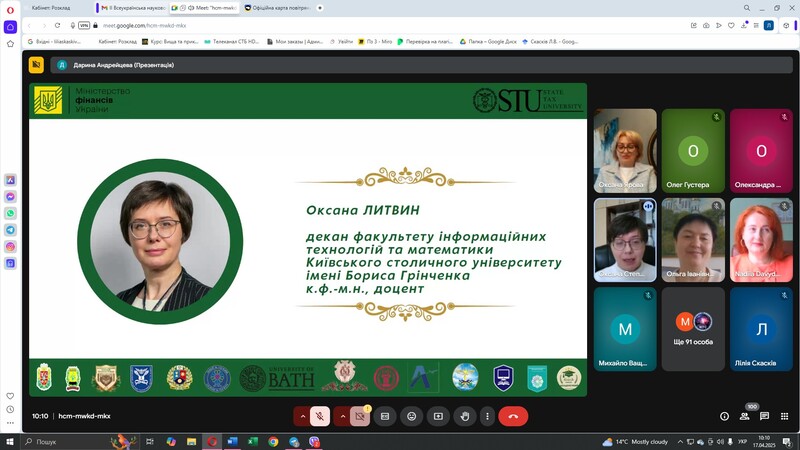Select Оксана Ярова participant tile
Screen dimensions: 800x450
click(625, 151)
